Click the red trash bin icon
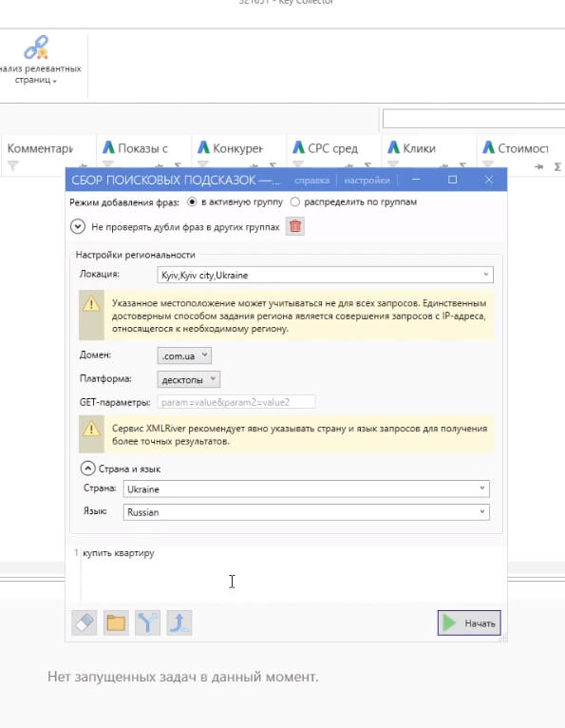The height and width of the screenshot is (728, 565). click(x=295, y=226)
